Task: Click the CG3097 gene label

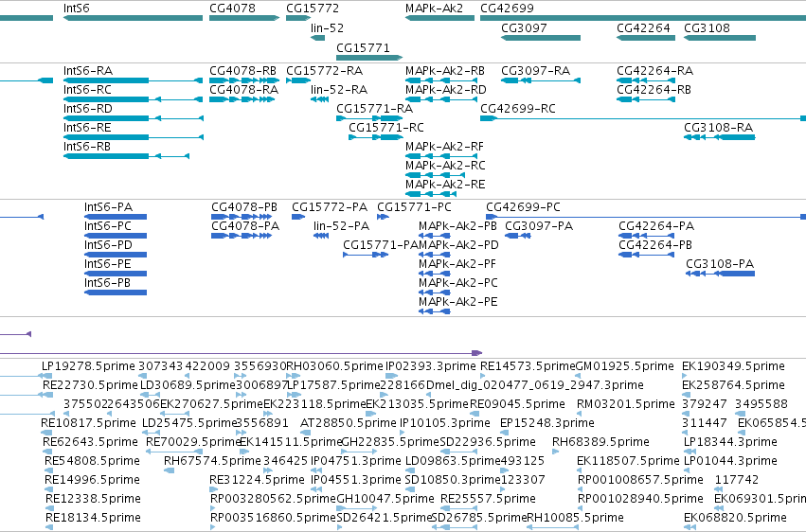Action: [x=524, y=28]
